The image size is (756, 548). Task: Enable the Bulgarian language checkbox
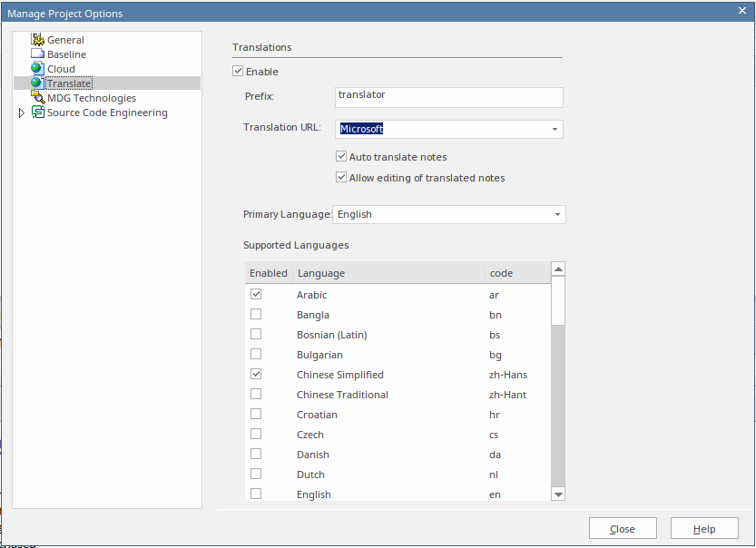(x=256, y=355)
